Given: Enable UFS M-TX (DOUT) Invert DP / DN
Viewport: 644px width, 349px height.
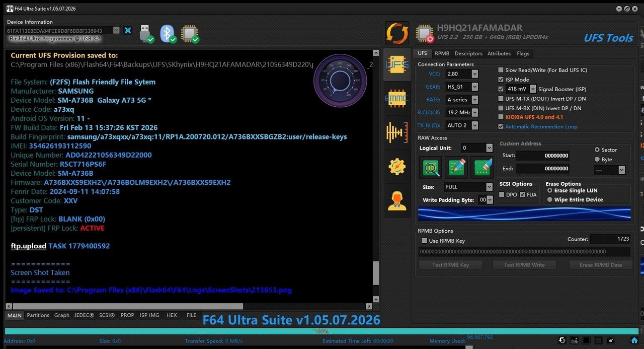Looking at the screenshot, I should (501, 99).
